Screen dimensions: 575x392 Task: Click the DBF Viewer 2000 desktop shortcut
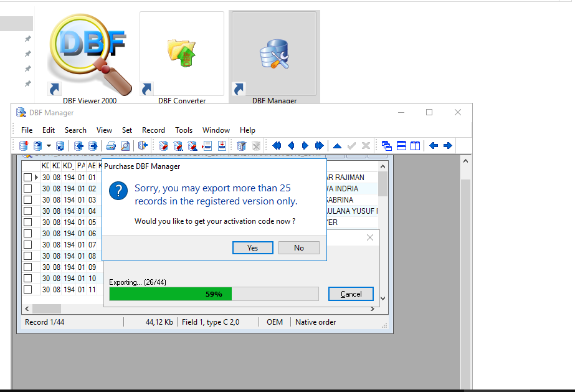(x=90, y=58)
